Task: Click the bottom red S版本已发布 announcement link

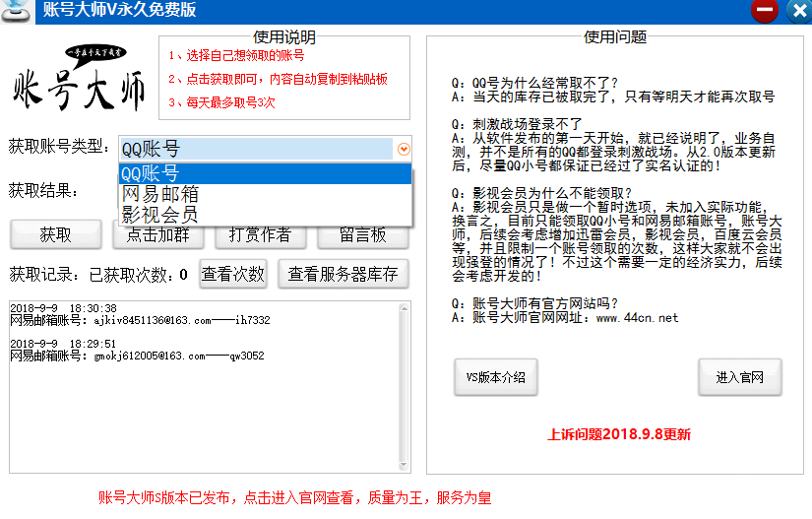Action: (x=294, y=497)
